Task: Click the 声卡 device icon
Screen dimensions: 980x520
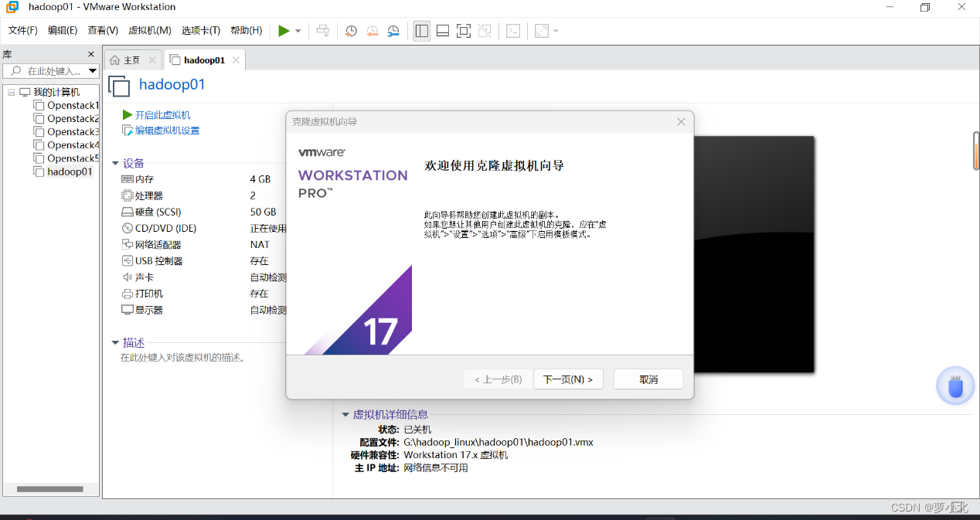Action: point(128,277)
